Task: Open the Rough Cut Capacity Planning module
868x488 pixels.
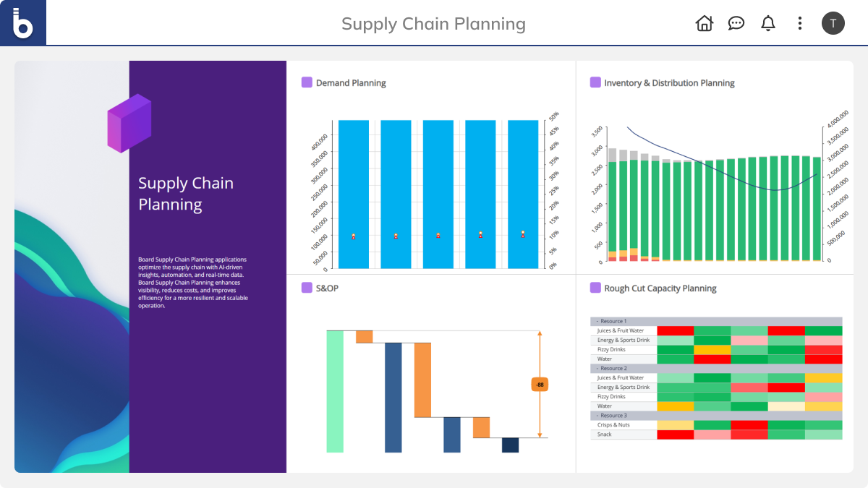Action: 660,288
